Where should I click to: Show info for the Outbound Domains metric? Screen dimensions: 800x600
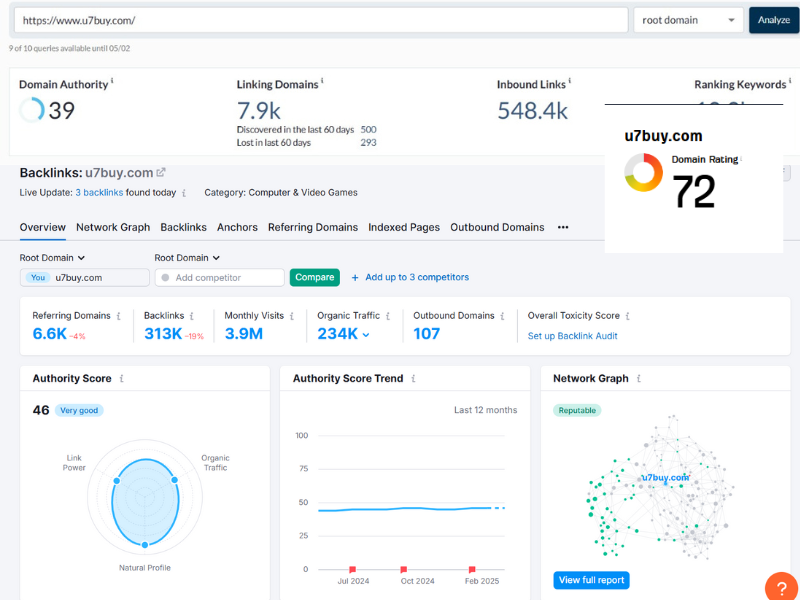(x=503, y=316)
